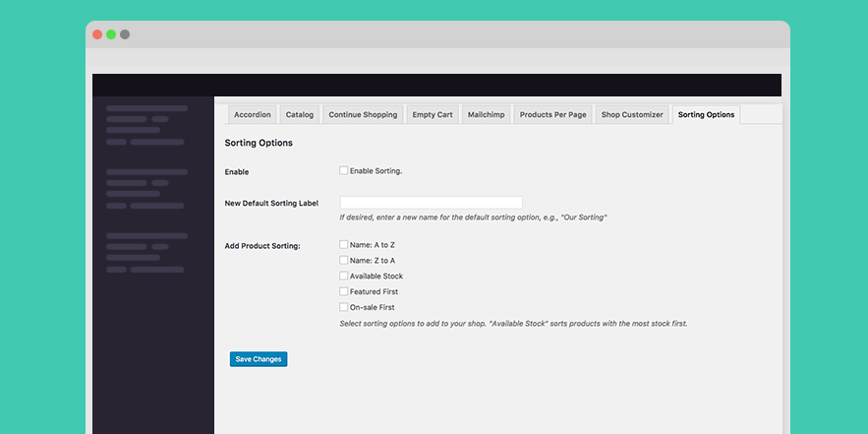Enable On-sale First sorting

click(344, 306)
